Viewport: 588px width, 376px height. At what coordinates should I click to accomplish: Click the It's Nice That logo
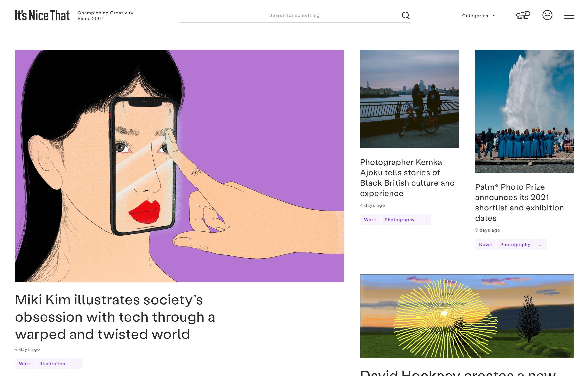click(x=42, y=15)
